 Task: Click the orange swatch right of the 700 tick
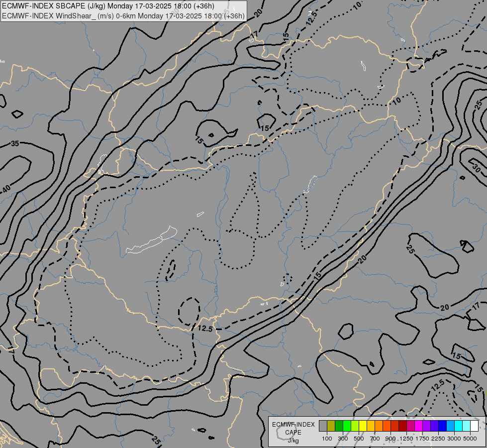pyautogui.click(x=379, y=426)
